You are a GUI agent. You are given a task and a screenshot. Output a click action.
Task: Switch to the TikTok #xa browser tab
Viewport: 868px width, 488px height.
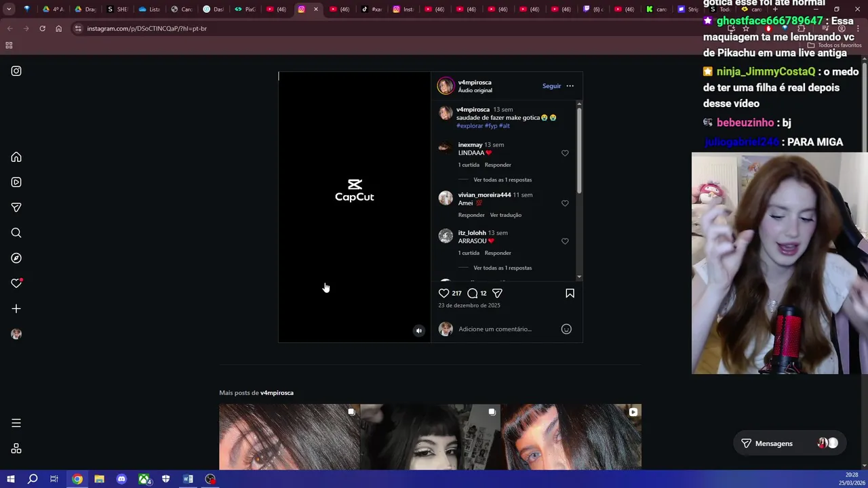(372, 9)
